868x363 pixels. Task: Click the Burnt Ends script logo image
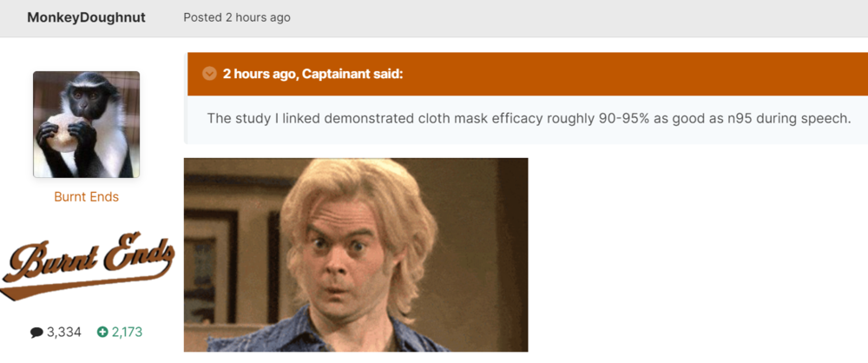point(87,265)
